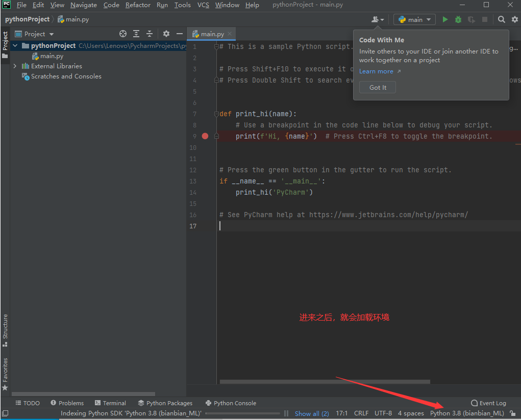The width and height of the screenshot is (521, 420).
Task: Open the main run configuration dropdown
Action: point(414,19)
